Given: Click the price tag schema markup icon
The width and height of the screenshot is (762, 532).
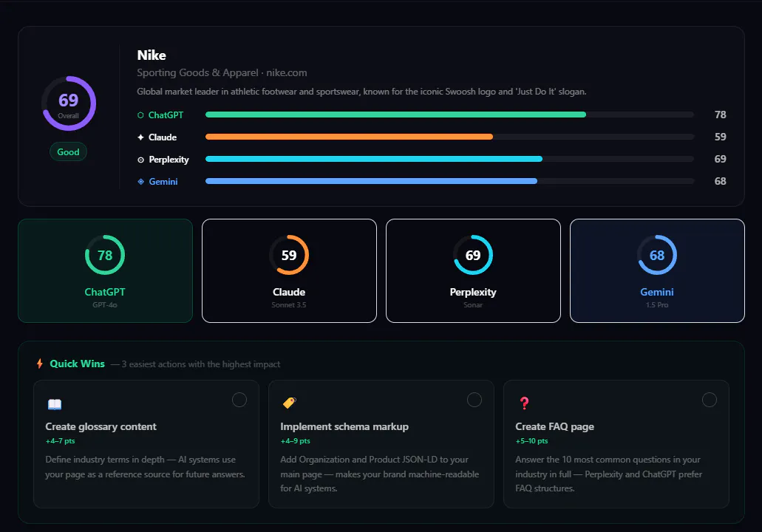Looking at the screenshot, I should 289,403.
